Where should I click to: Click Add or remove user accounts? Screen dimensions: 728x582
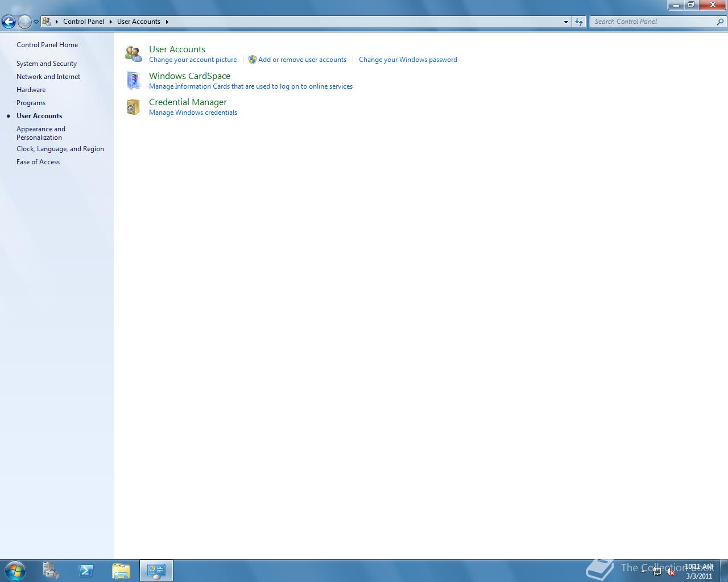coord(302,60)
